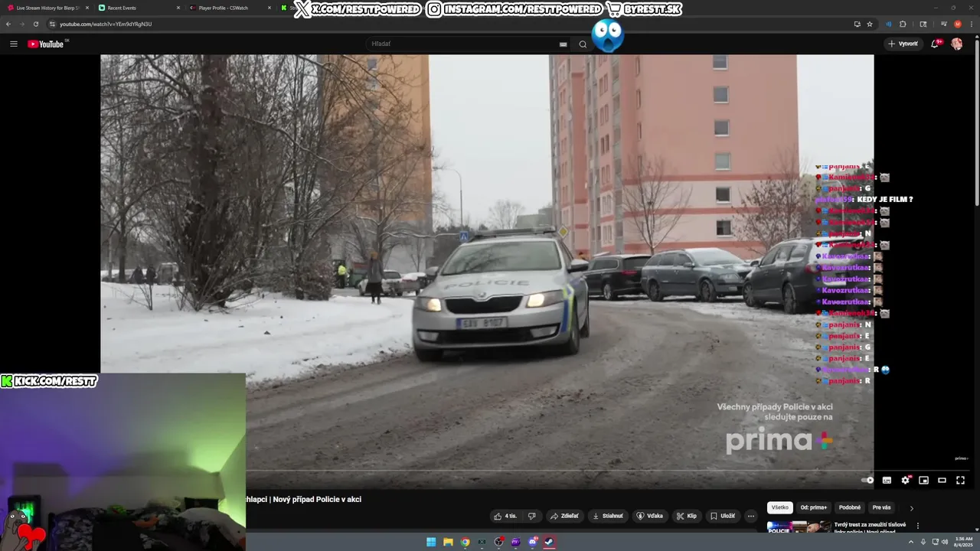Close the Player Profile - CSWatch tab
Screen dimensions: 980x551
269,8
